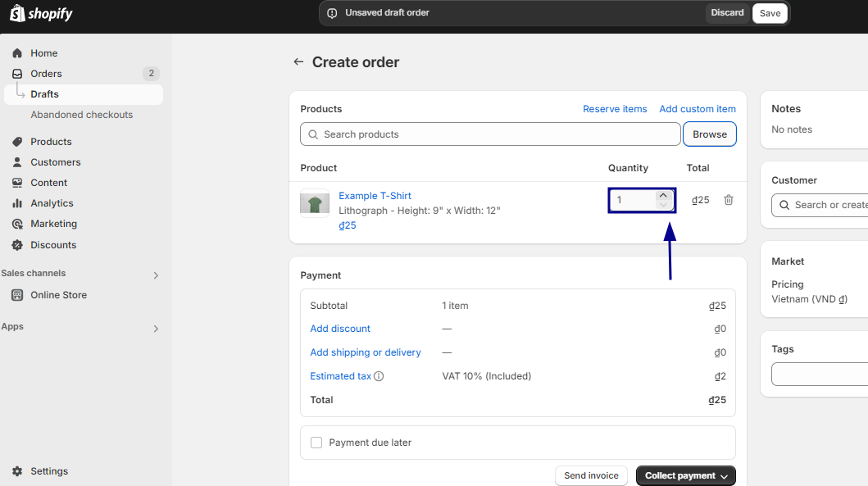Click the Analytics bar chart icon
Image resolution: width=868 pixels, height=486 pixels.
[17, 203]
